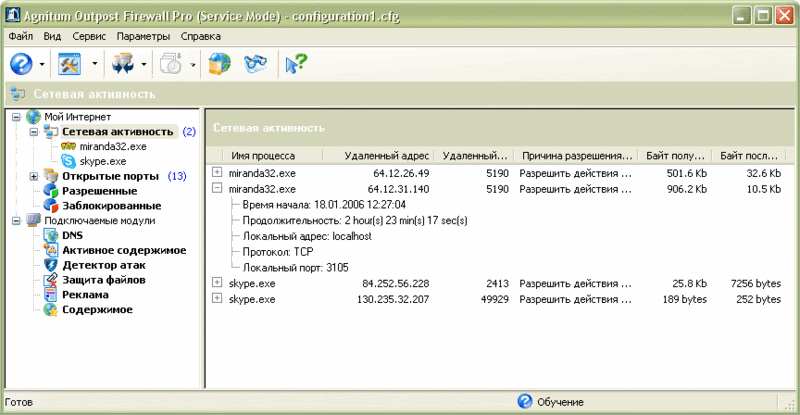Open dropdown arrow next to Help icon
The width and height of the screenshot is (800, 415).
point(42,64)
